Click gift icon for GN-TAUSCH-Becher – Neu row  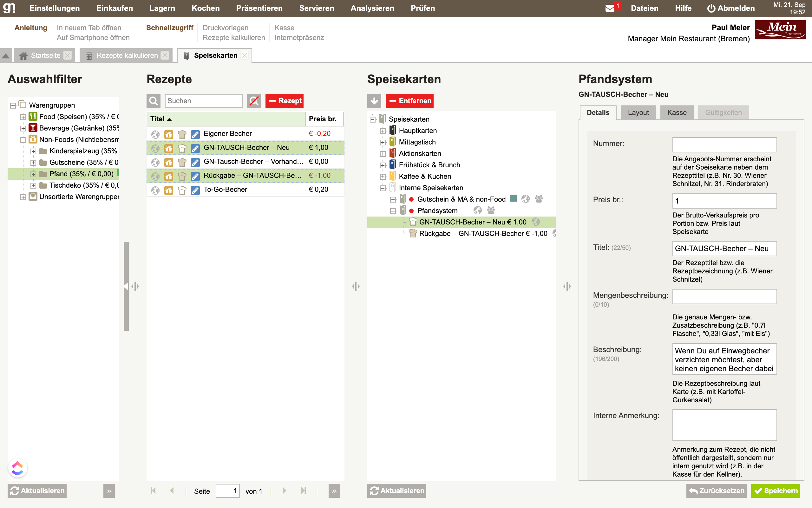pos(168,148)
